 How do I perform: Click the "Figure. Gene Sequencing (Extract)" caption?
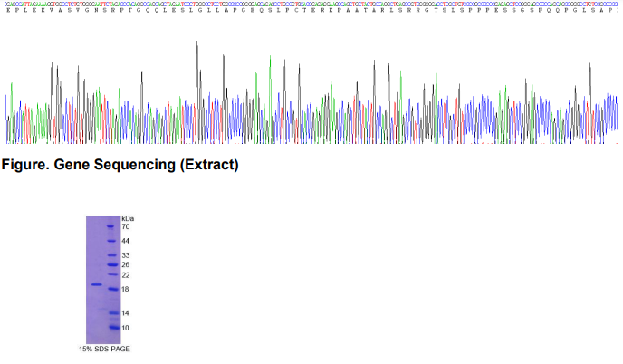coord(121,165)
